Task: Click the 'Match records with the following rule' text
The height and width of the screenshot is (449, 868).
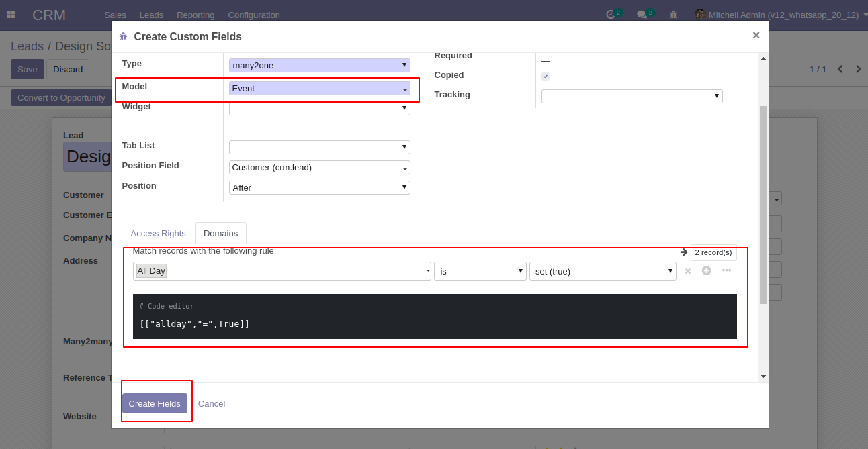Action: 204,251
